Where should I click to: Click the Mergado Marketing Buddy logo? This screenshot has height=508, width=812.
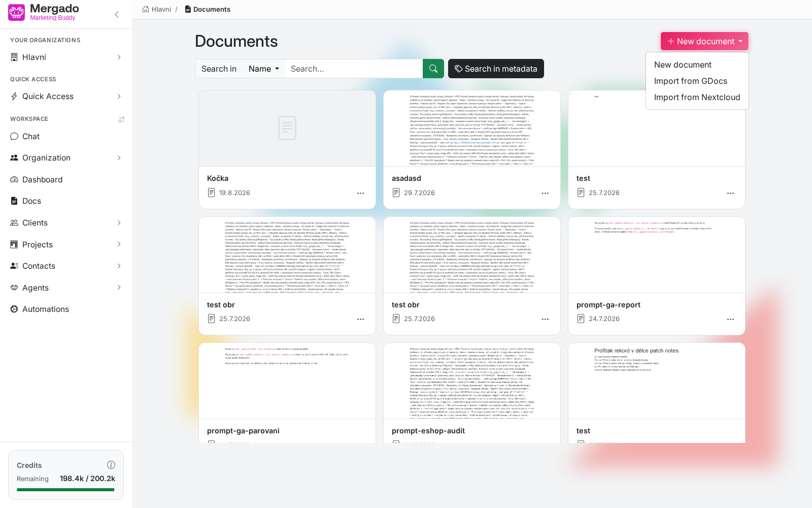point(44,12)
